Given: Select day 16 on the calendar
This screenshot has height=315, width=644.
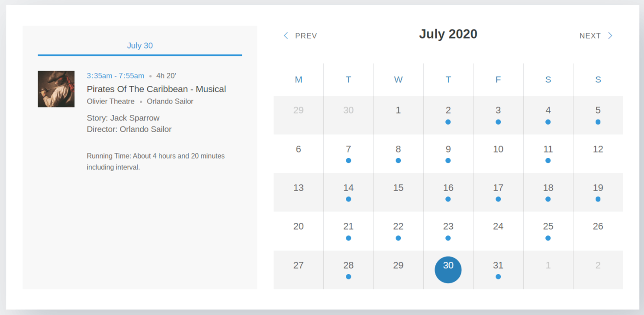Looking at the screenshot, I should (448, 187).
